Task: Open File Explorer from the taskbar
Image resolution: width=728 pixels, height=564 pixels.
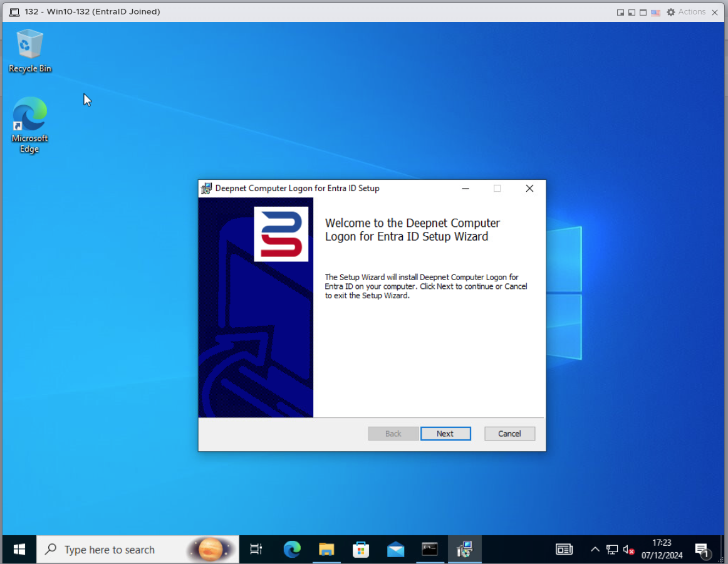Action: point(326,550)
